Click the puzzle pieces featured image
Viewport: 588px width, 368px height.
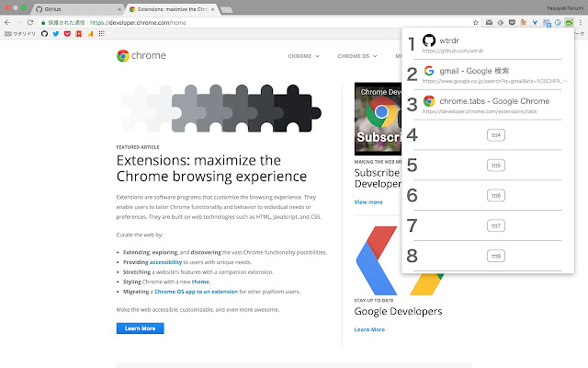(x=221, y=109)
